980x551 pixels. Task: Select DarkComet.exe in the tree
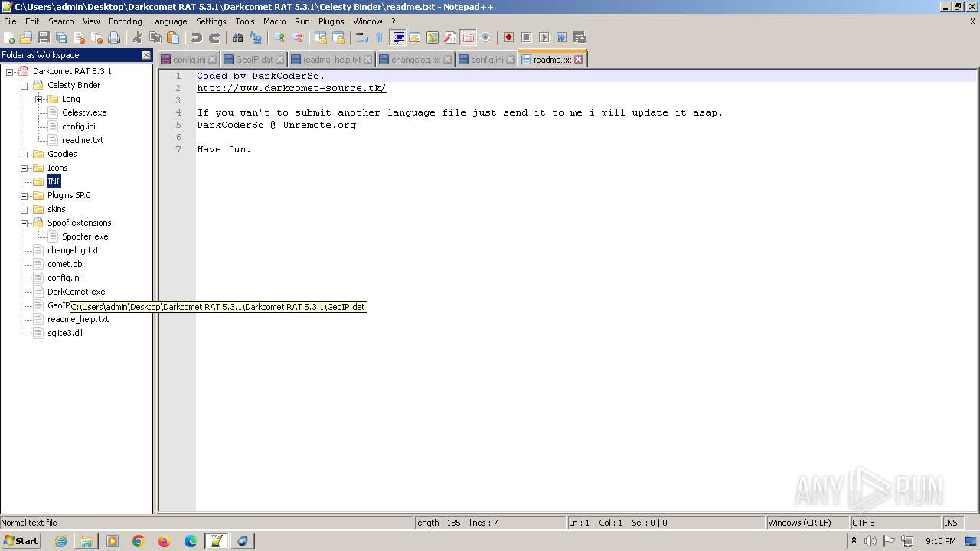77,292
